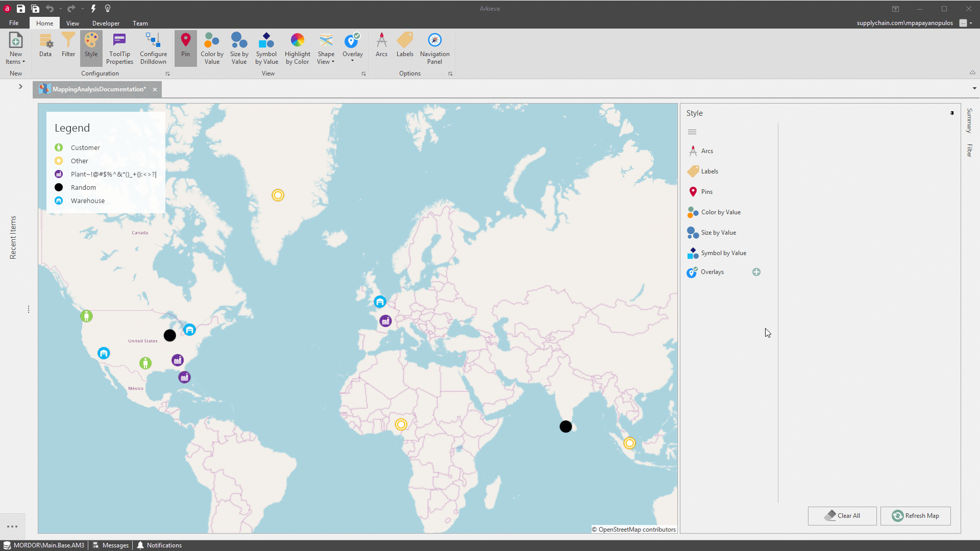
Task: Open Configure Drilldown
Action: (x=153, y=48)
